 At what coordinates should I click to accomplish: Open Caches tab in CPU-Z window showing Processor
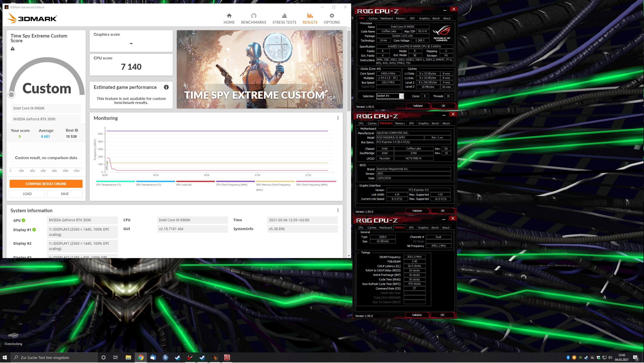[373, 18]
